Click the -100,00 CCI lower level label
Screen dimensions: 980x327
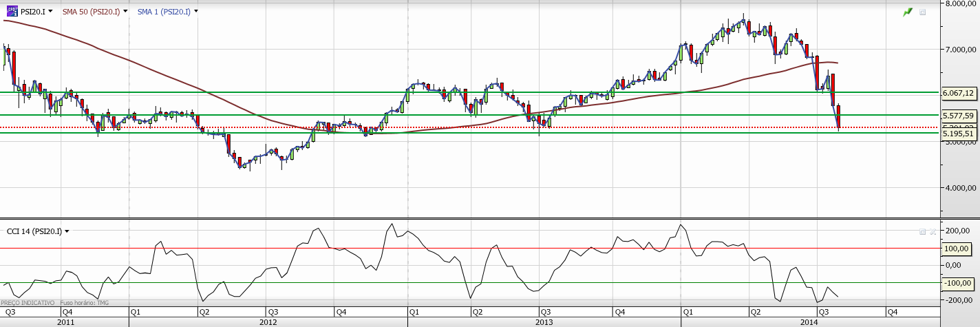[x=958, y=283]
